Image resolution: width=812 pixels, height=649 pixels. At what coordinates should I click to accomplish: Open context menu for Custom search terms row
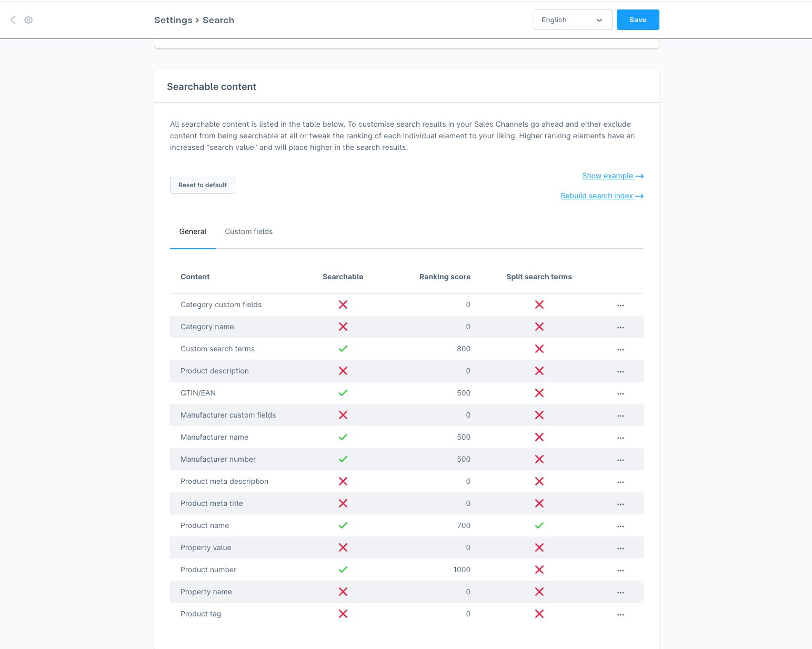click(620, 349)
